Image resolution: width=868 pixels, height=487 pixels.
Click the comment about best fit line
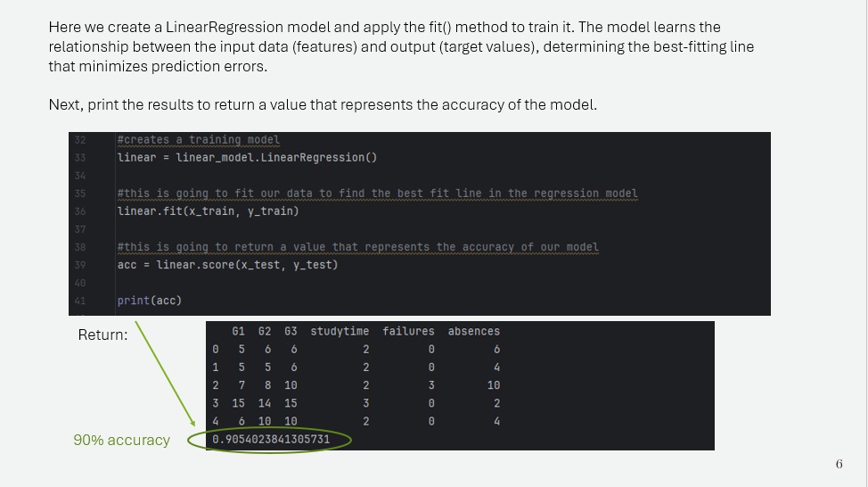point(378,194)
